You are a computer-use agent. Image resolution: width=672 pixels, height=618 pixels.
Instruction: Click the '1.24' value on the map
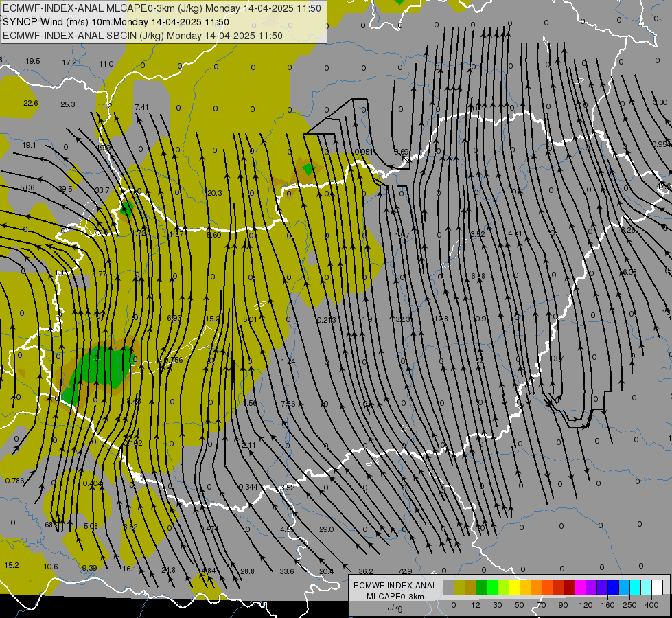(288, 361)
